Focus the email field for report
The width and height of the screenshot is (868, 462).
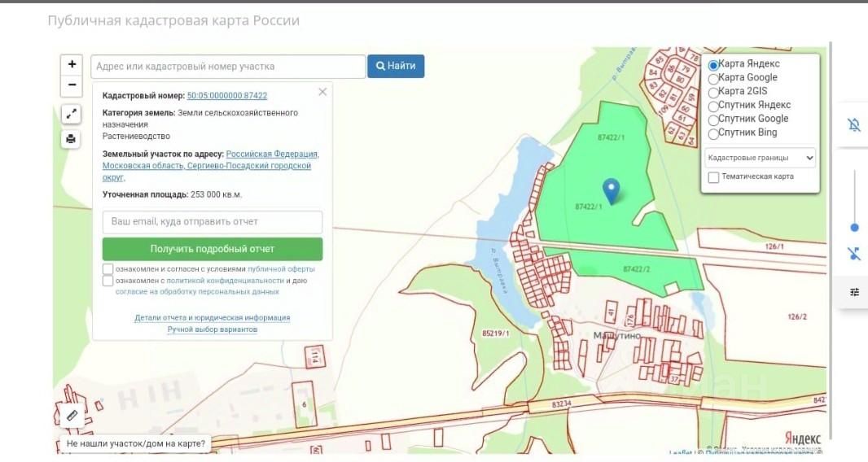pyautogui.click(x=213, y=221)
